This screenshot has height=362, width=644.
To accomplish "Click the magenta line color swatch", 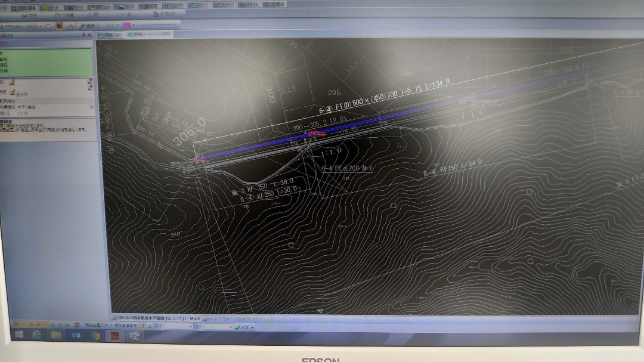I will click(x=126, y=25).
